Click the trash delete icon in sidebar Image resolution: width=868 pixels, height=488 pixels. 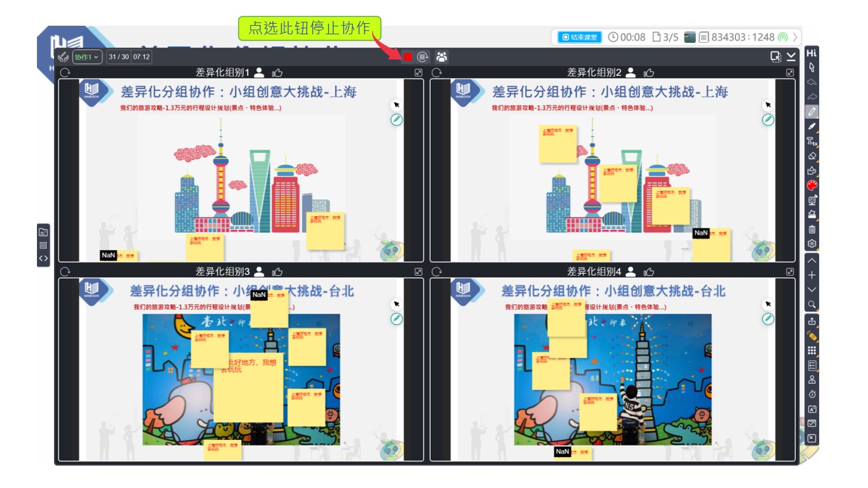point(812,228)
